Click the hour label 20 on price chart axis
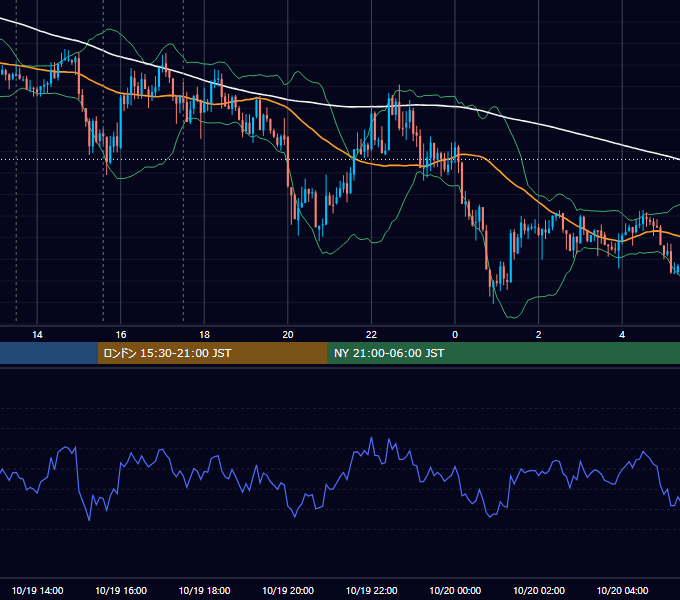The height and width of the screenshot is (600, 680). [x=288, y=334]
